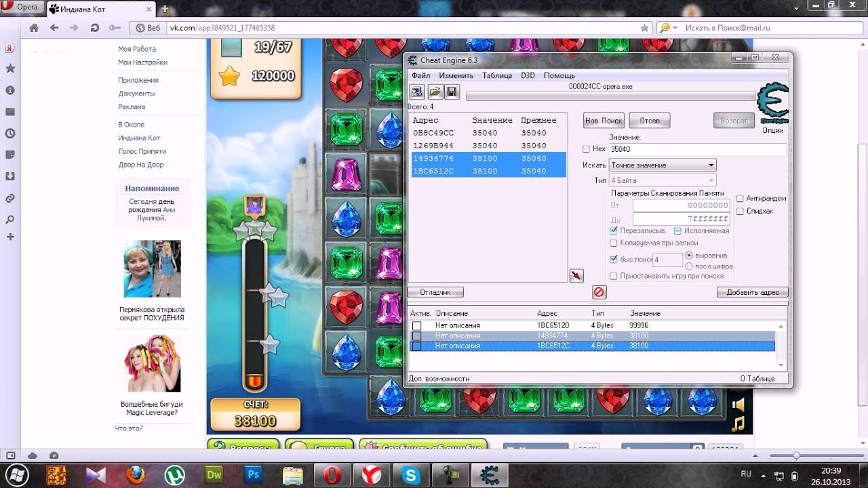Open the info icon in Opera sidebar
This screenshot has width=868, height=488.
pyautogui.click(x=10, y=90)
